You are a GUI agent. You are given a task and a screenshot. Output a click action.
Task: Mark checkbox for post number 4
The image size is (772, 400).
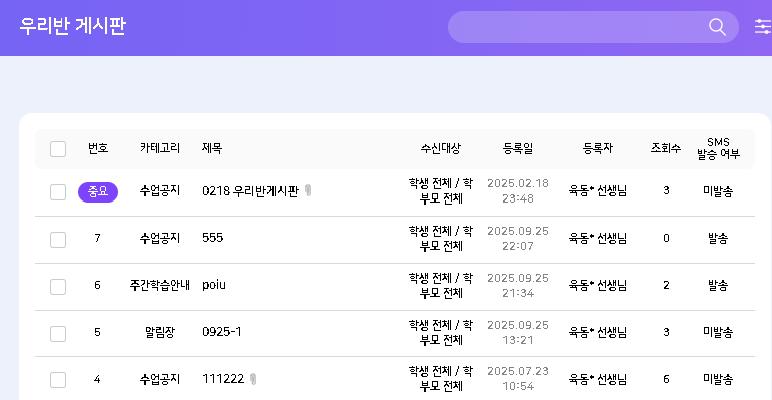(58, 380)
